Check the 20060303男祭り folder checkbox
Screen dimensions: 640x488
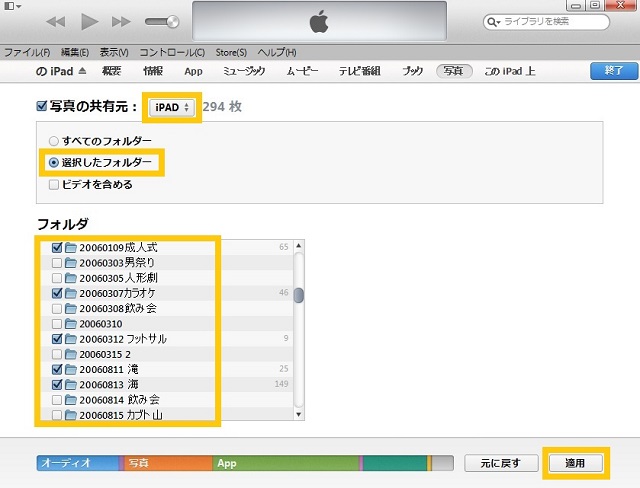click(57, 263)
